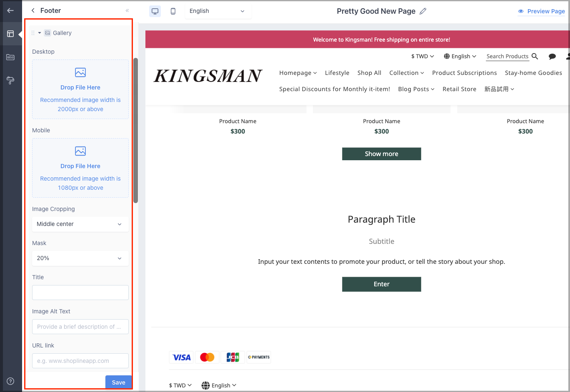The width and height of the screenshot is (570, 392).
Task: Click the back arrow icon in left sidebar
Action: [x=10, y=11]
